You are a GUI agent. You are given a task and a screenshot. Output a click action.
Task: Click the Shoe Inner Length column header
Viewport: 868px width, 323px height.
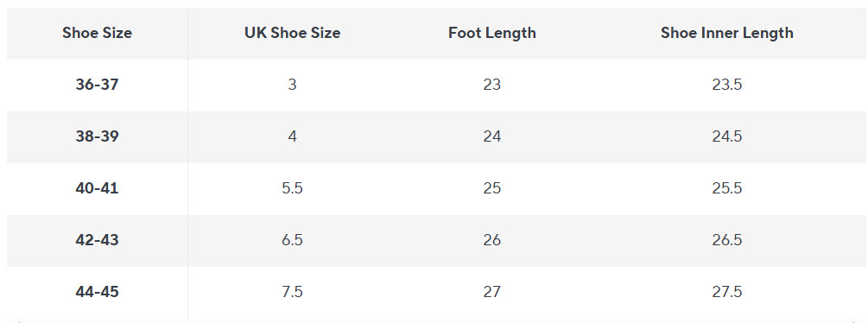click(x=727, y=33)
